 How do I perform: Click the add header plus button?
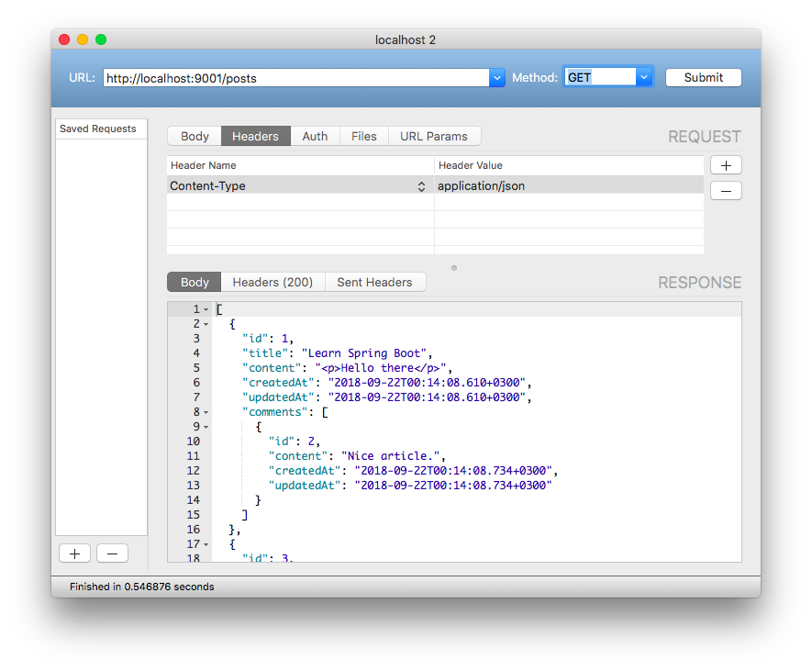pos(726,165)
